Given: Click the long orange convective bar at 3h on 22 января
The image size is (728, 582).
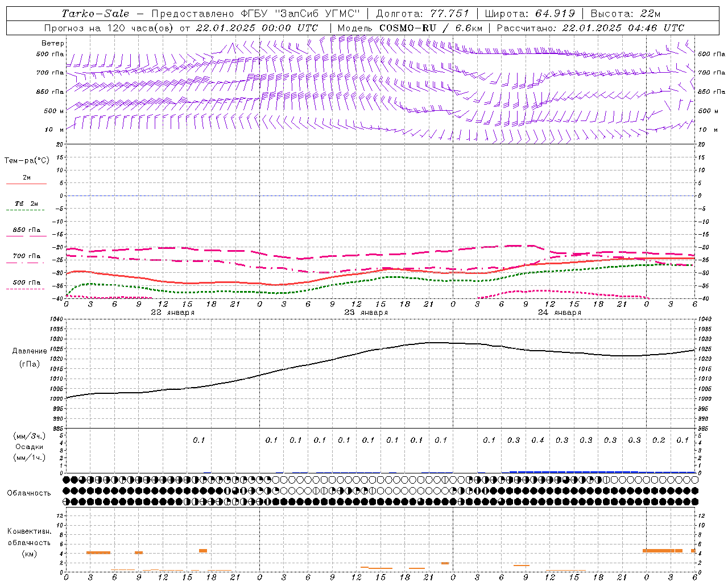Looking at the screenshot, I should pyautogui.click(x=98, y=552).
